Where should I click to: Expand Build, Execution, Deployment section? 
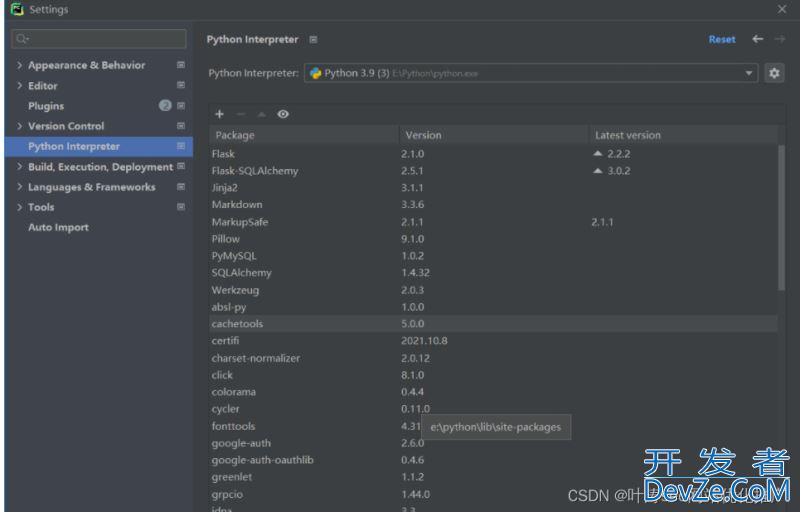click(19, 166)
